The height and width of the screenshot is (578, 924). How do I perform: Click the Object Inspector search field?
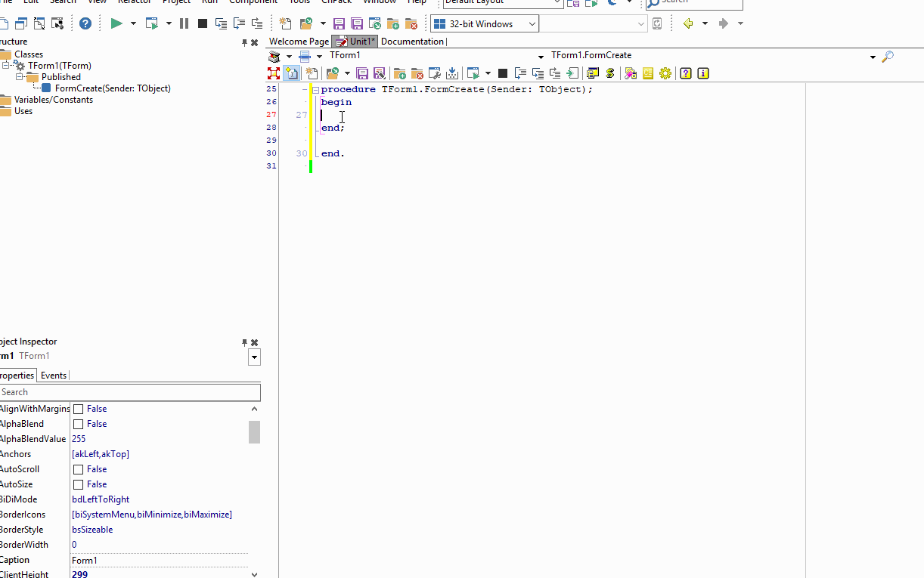click(129, 392)
